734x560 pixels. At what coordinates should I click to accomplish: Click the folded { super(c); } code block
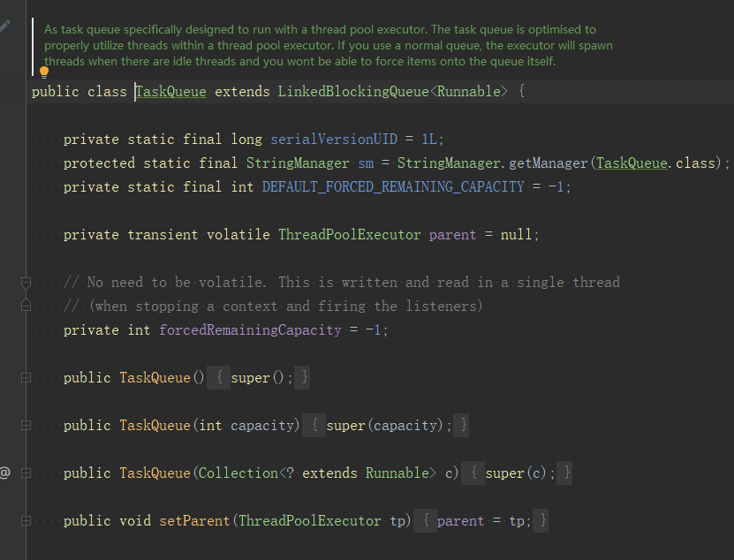click(x=517, y=473)
